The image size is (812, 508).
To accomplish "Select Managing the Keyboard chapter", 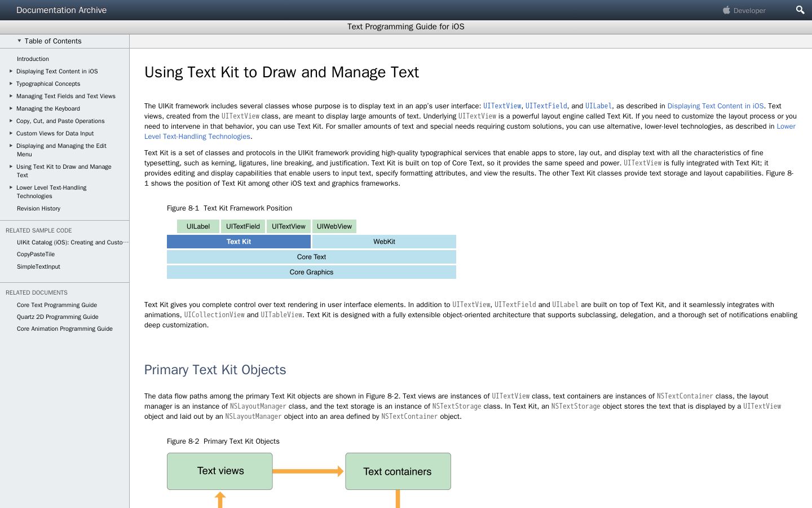I will (x=48, y=108).
